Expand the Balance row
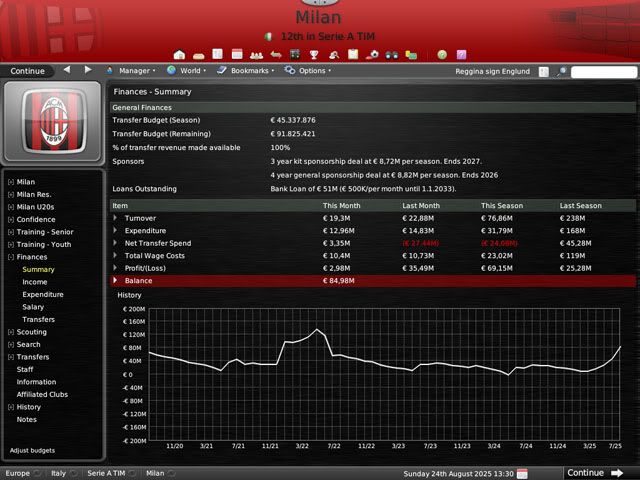Viewport: 640px width, 480px height. tap(115, 280)
